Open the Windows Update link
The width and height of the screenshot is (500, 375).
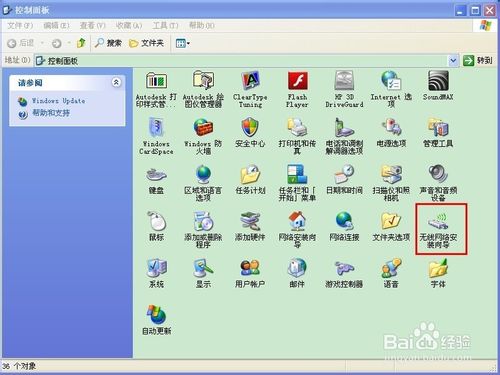[58, 101]
